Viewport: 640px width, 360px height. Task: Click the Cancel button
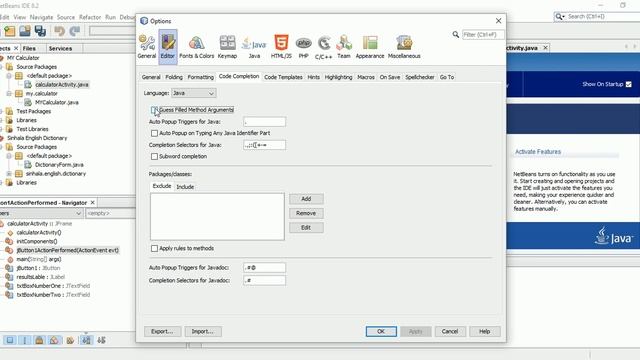[450, 331]
